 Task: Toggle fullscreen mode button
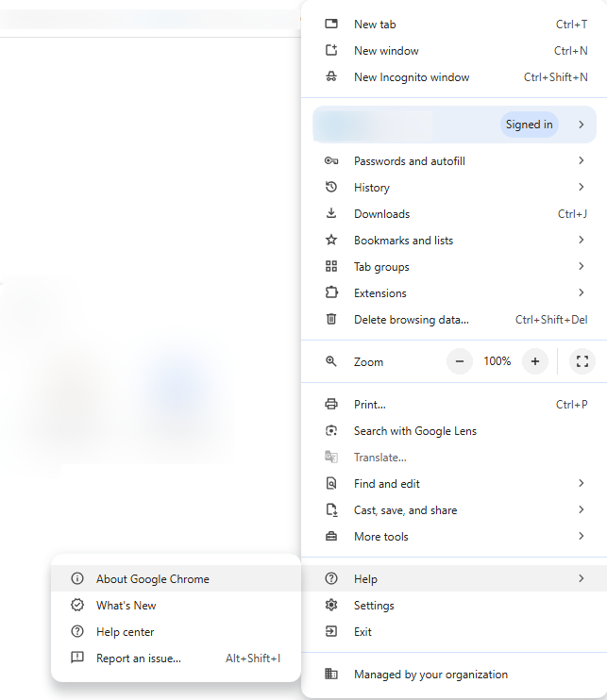[582, 361]
